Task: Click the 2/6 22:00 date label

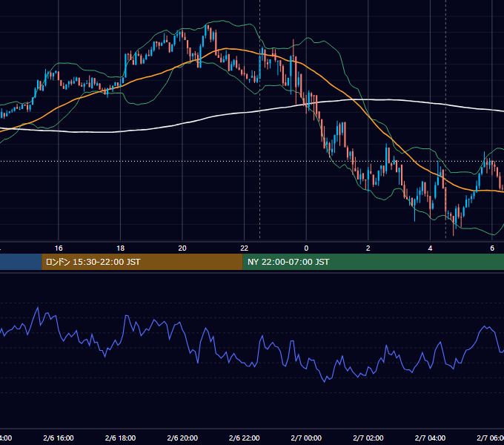Action: click(245, 438)
